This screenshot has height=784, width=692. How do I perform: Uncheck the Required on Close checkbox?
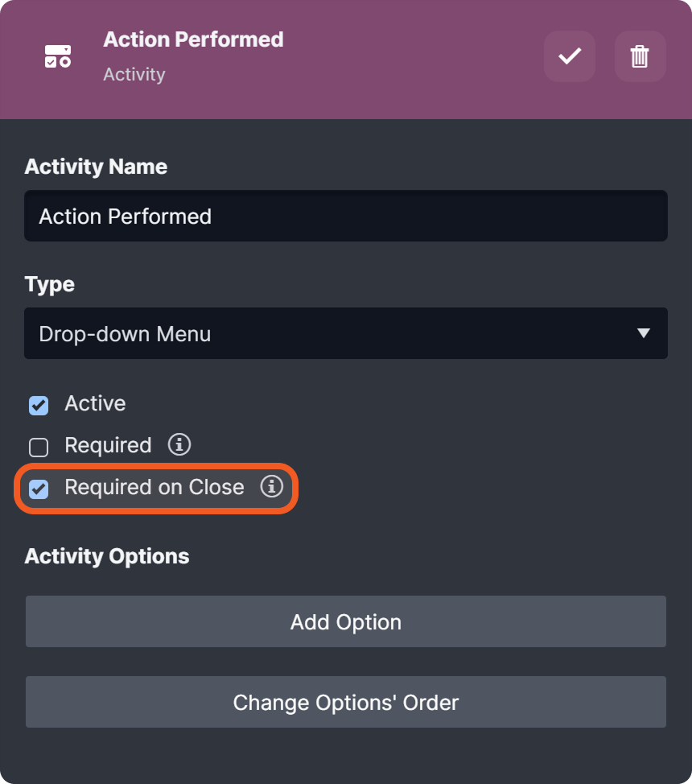click(x=39, y=489)
